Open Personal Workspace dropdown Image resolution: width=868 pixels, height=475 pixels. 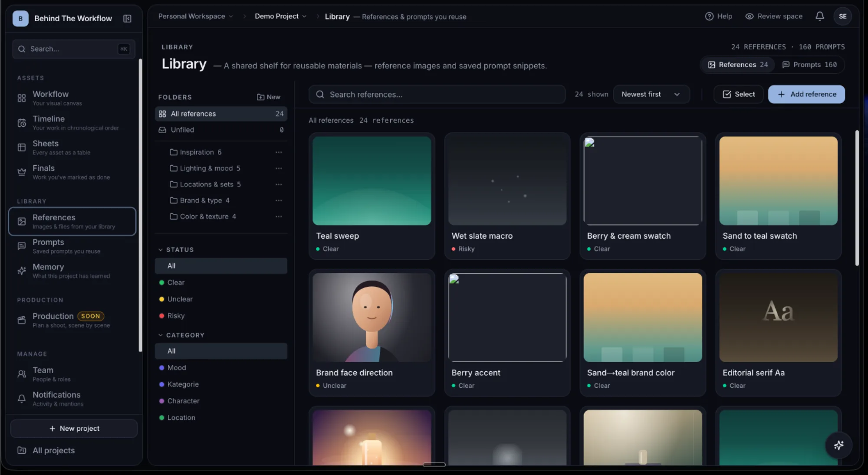coord(196,16)
